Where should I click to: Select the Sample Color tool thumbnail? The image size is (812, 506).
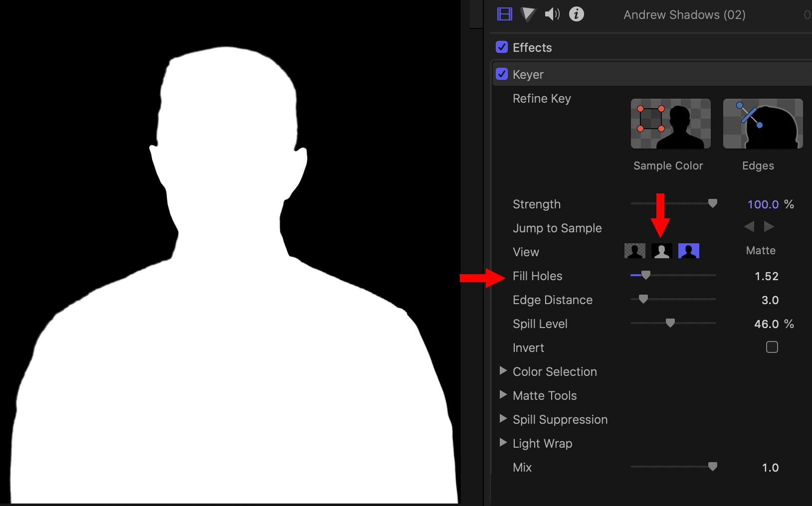pos(670,124)
